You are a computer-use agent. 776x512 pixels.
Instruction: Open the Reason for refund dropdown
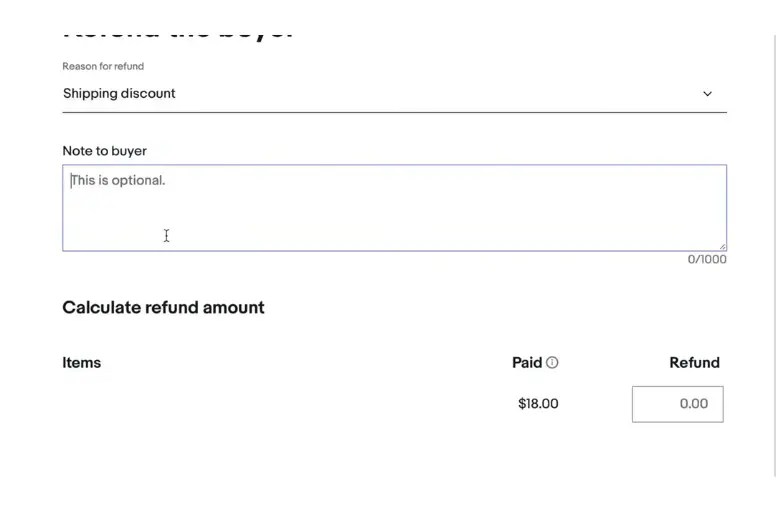point(394,94)
